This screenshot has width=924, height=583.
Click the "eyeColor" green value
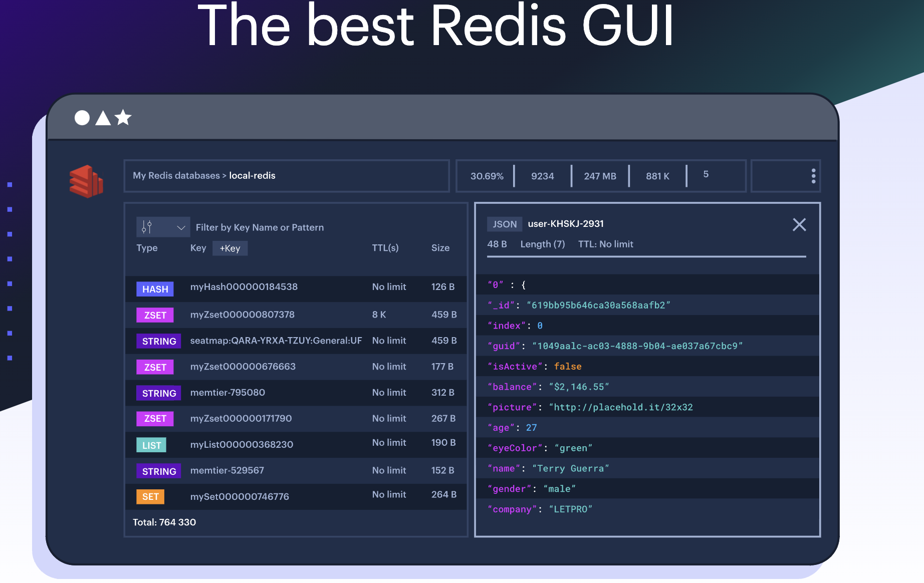coord(573,448)
